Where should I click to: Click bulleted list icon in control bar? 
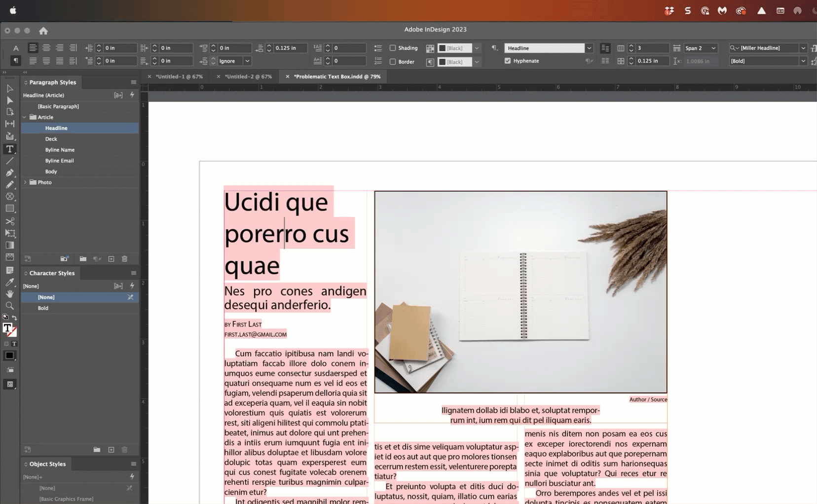pyautogui.click(x=378, y=48)
